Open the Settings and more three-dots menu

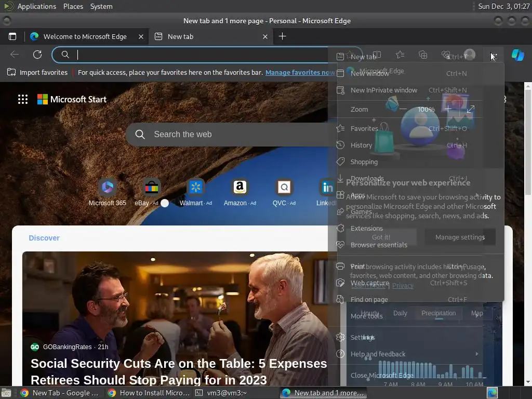pos(494,55)
